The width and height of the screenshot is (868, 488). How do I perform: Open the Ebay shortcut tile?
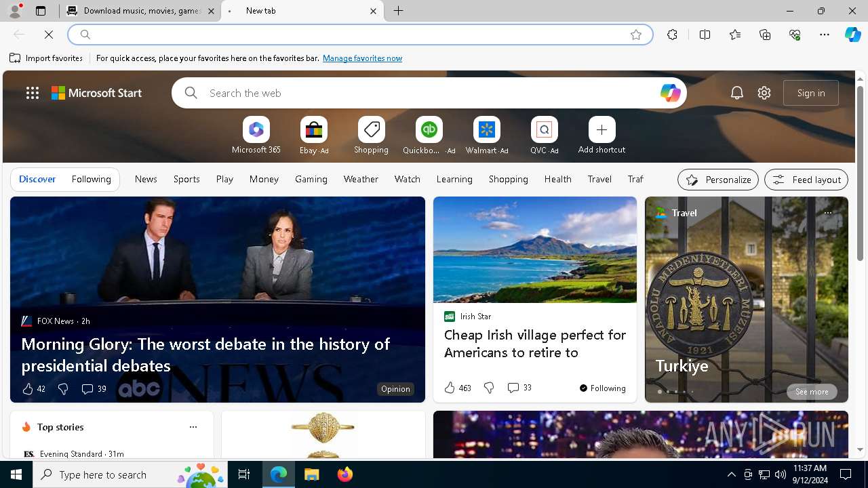[x=313, y=136]
